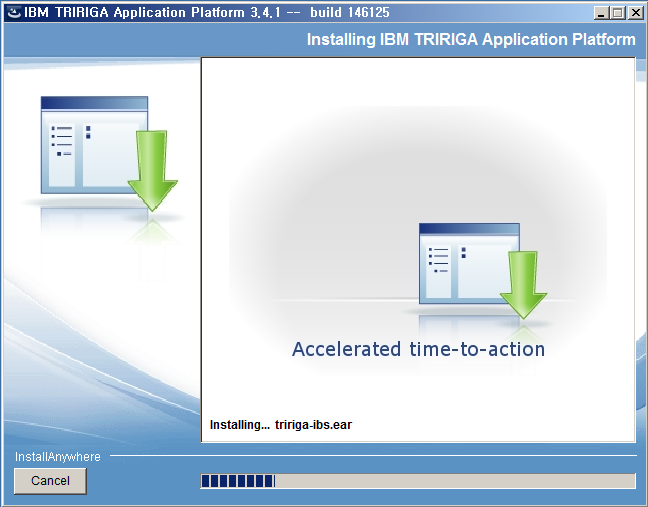The width and height of the screenshot is (648, 507).
Task: Click the 'Installing... tririga-ibs.ear' status text
Action: click(x=281, y=425)
